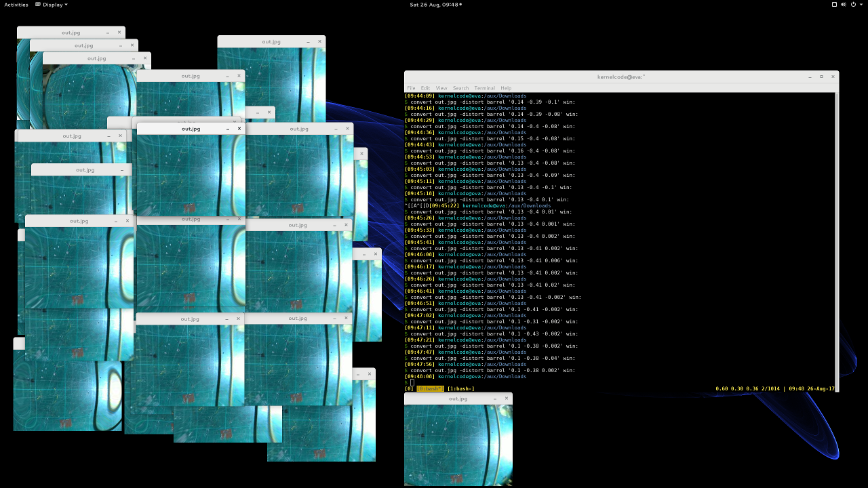Open the Terminal menu in the menu bar

pyautogui.click(x=484, y=88)
